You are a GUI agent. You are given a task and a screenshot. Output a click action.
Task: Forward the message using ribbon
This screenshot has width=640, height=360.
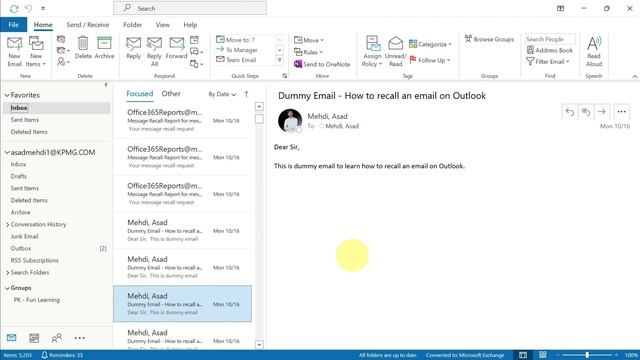coord(176,48)
